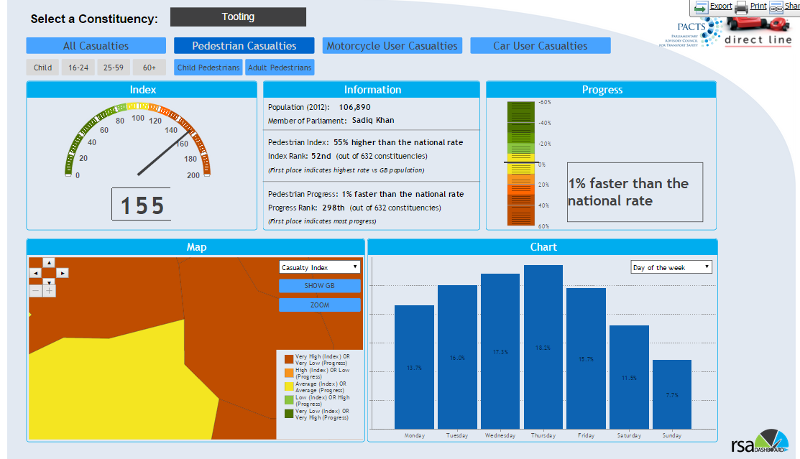Click the population value 106,890

click(355, 107)
